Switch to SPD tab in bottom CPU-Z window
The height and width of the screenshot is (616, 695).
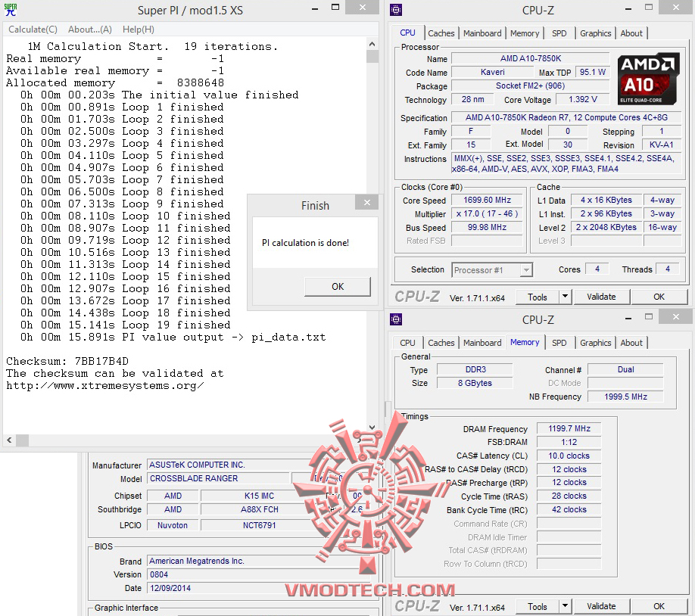coord(559,343)
